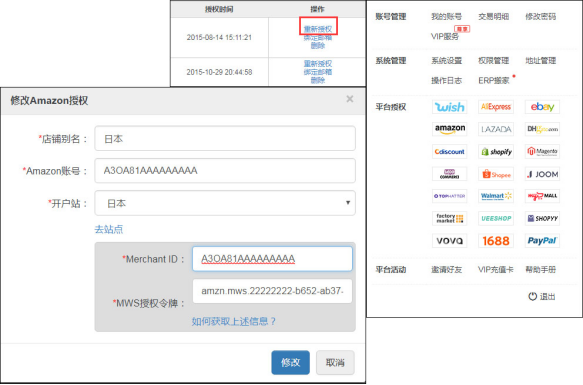The width and height of the screenshot is (583, 385).
Task: Open ERP搬家 menu item
Action: [493, 80]
